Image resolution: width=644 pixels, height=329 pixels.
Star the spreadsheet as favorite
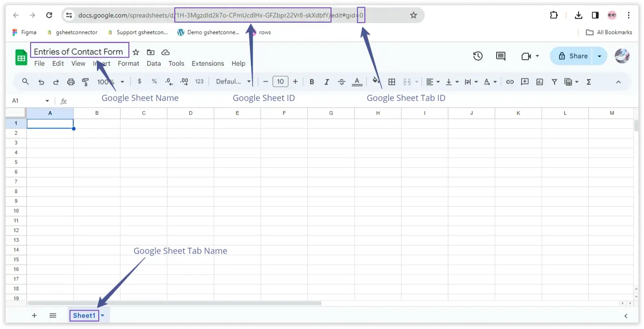(136, 52)
